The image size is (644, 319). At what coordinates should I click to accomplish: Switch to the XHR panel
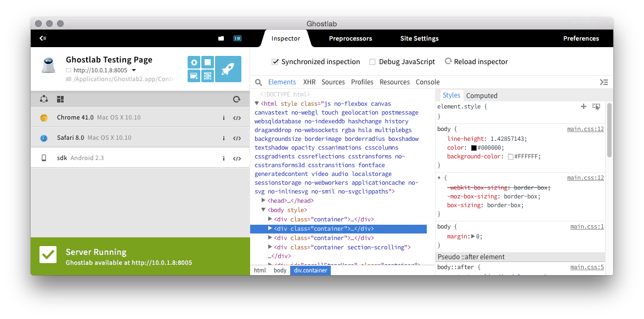(x=309, y=82)
